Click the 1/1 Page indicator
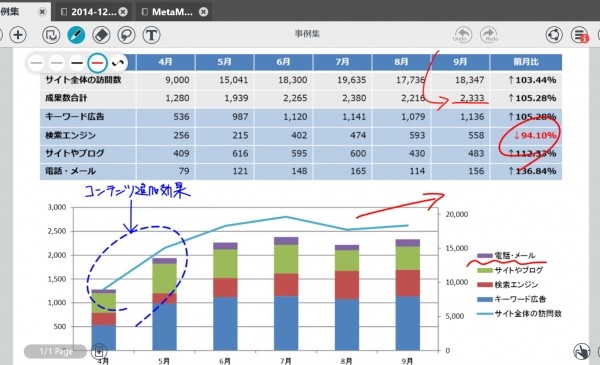600x365 pixels. tap(56, 351)
